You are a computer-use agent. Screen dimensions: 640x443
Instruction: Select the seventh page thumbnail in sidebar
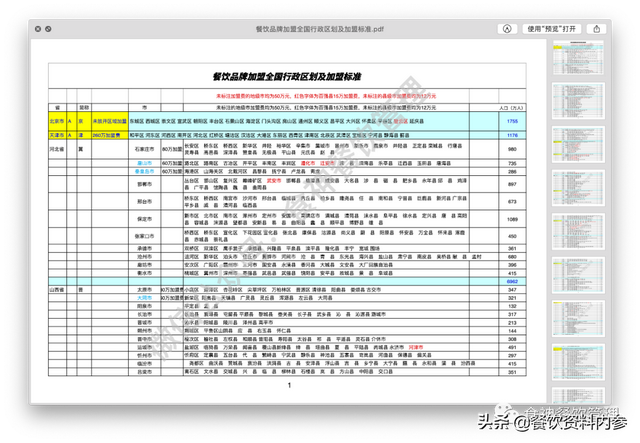pyautogui.click(x=578, y=318)
